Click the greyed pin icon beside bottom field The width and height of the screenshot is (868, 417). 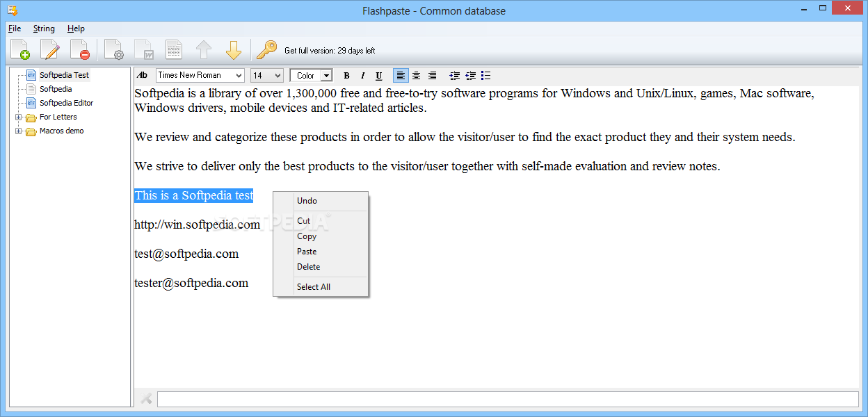coord(146,398)
